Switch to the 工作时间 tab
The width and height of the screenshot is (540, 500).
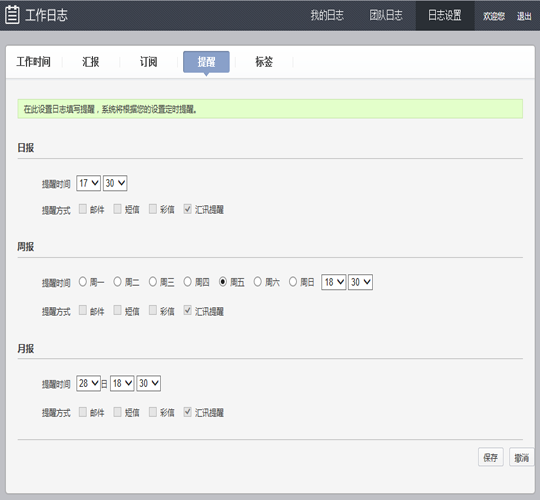tap(33, 62)
